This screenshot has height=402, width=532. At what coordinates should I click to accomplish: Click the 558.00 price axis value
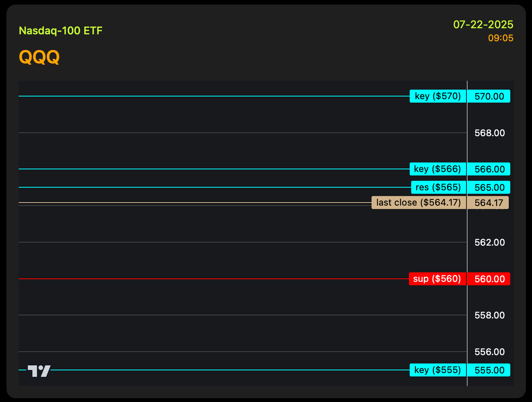coord(489,315)
